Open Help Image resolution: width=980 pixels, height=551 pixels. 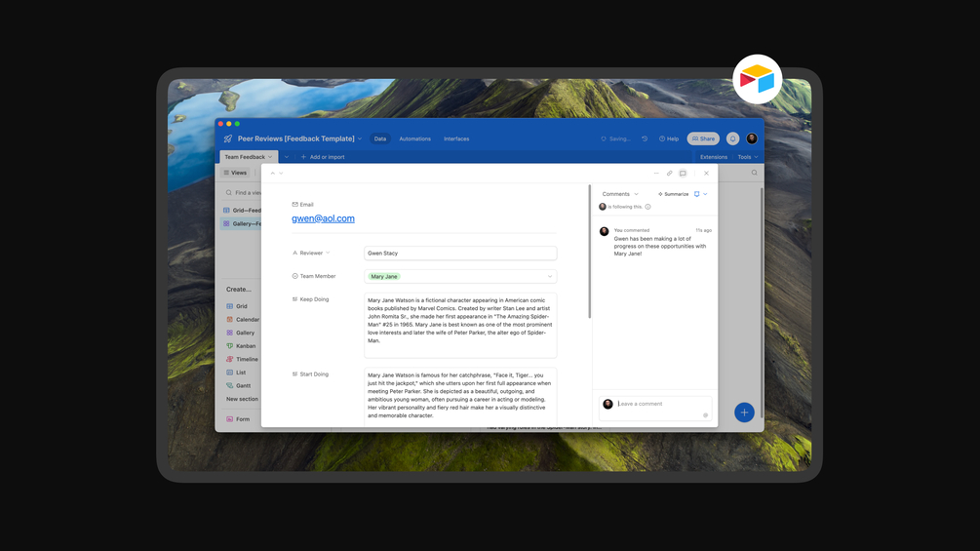click(669, 138)
